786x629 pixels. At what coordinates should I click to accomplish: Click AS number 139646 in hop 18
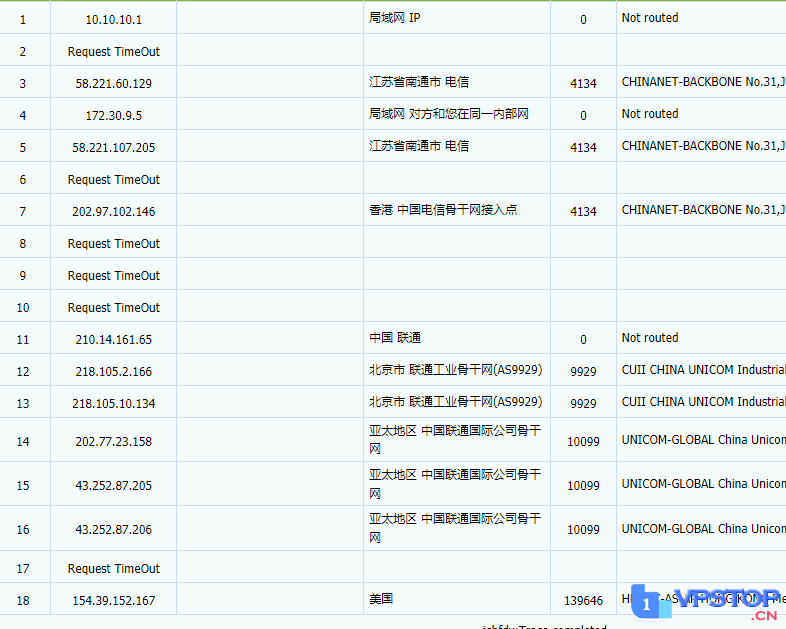pyautogui.click(x=583, y=601)
